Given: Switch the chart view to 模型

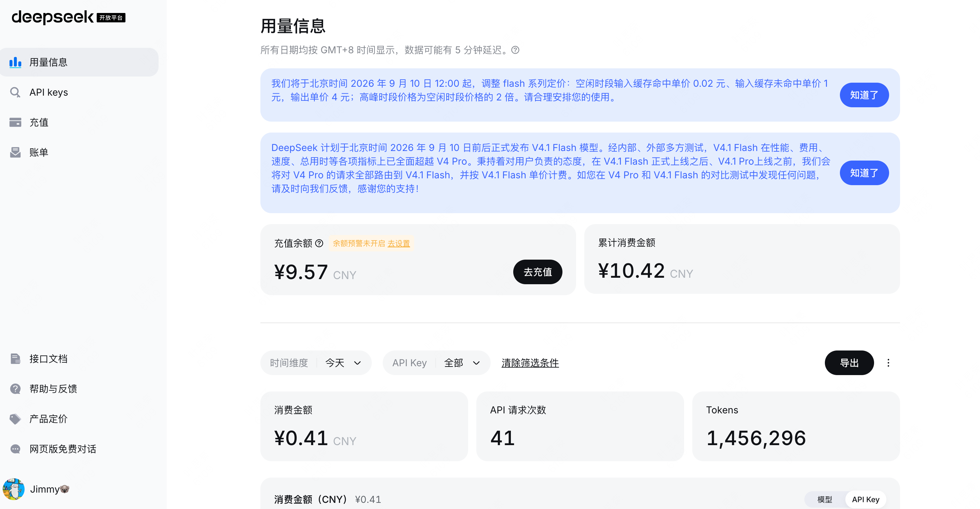Looking at the screenshot, I should coord(825,499).
